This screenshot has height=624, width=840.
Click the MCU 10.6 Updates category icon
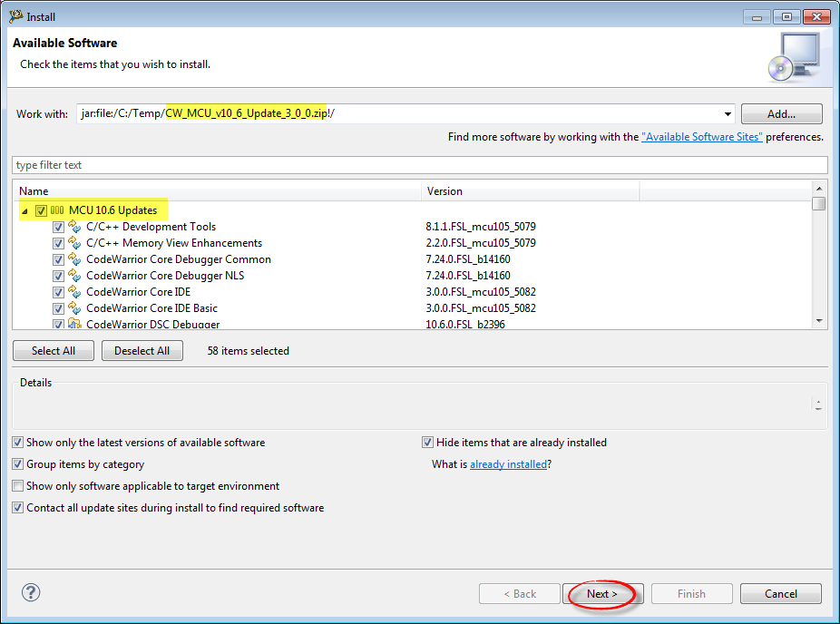[57, 210]
